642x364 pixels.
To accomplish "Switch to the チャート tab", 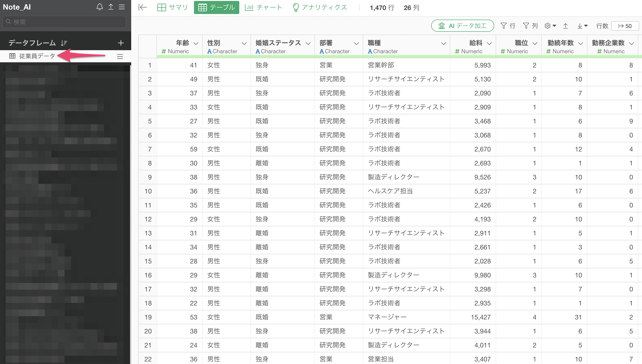I will pos(263,7).
